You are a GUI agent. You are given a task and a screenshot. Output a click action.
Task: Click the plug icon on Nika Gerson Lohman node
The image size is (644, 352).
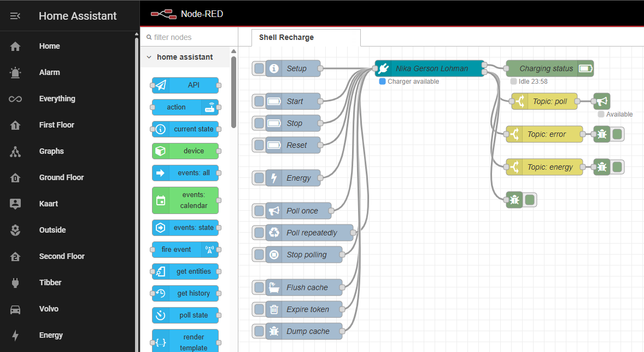(384, 68)
